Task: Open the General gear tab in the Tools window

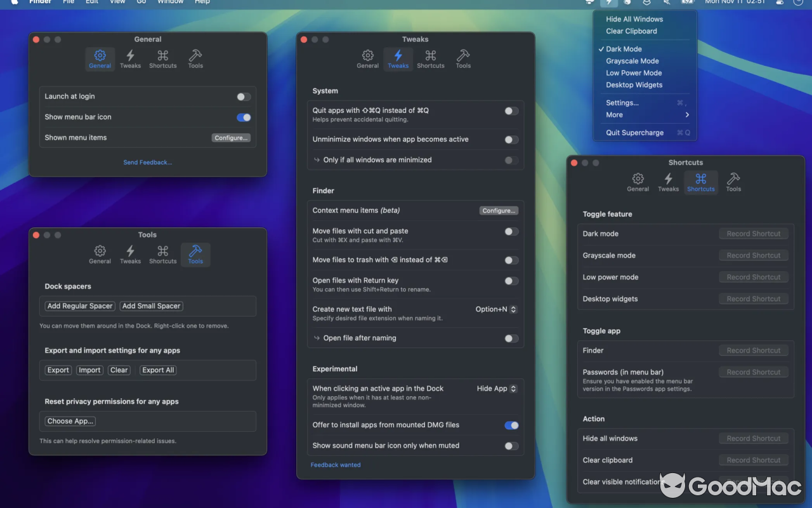Action: (100, 254)
